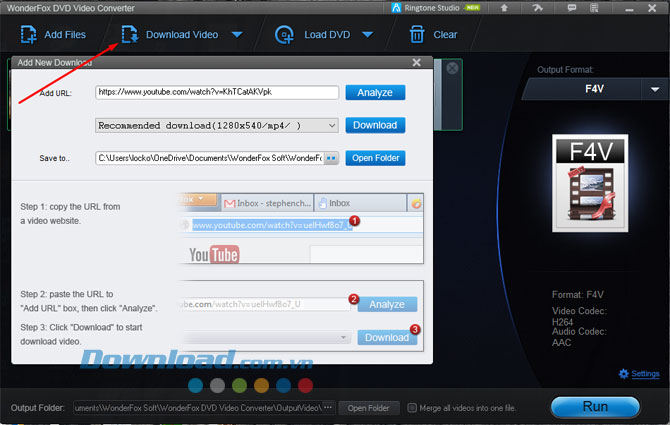Viewport: 670px width, 425px height.
Task: Click the Clear trash can icon
Action: click(417, 35)
